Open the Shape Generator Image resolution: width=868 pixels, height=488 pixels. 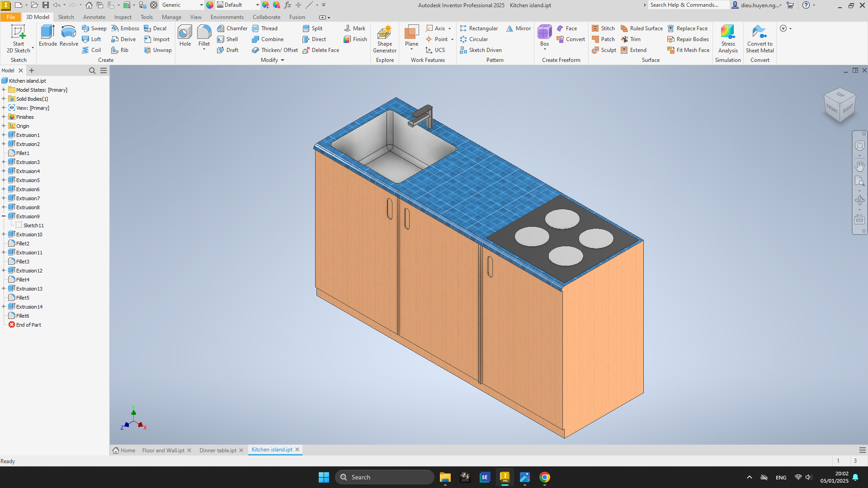(x=385, y=39)
